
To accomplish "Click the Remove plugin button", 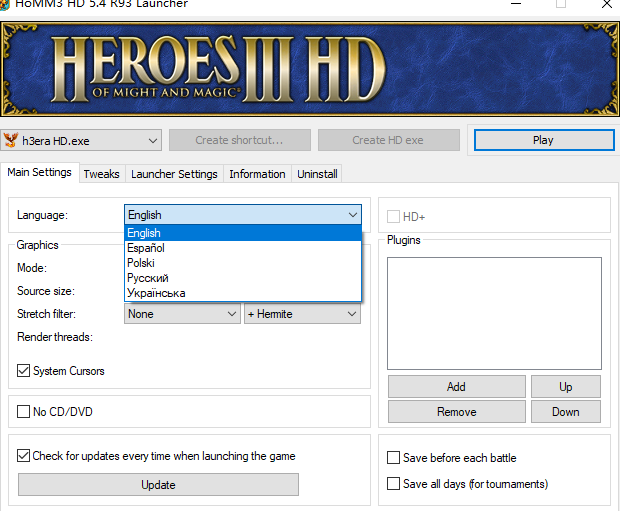I will (457, 412).
